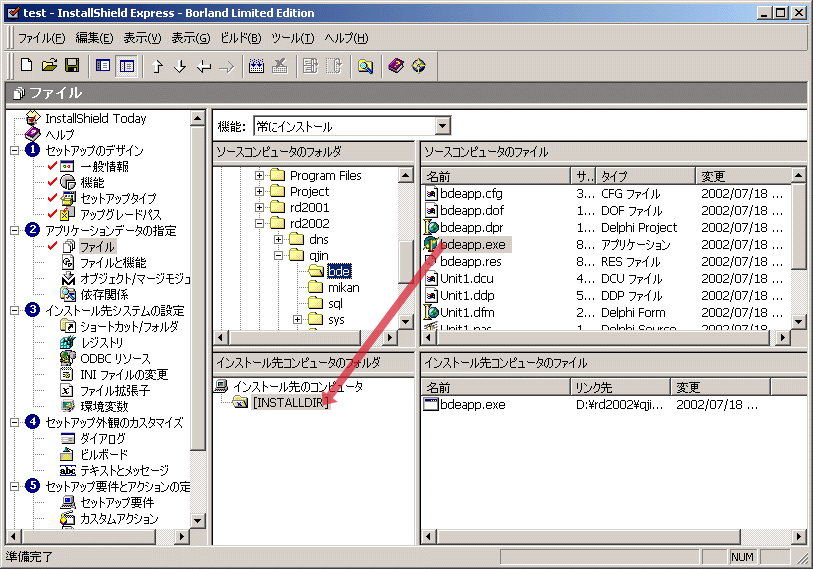Select the mikan folder in source tree

tap(343, 287)
